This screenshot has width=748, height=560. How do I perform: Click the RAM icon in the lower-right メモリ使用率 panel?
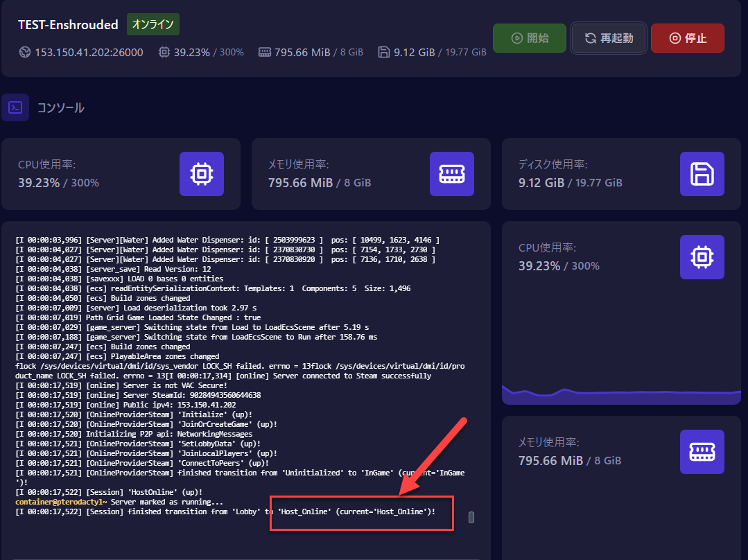pos(702,451)
